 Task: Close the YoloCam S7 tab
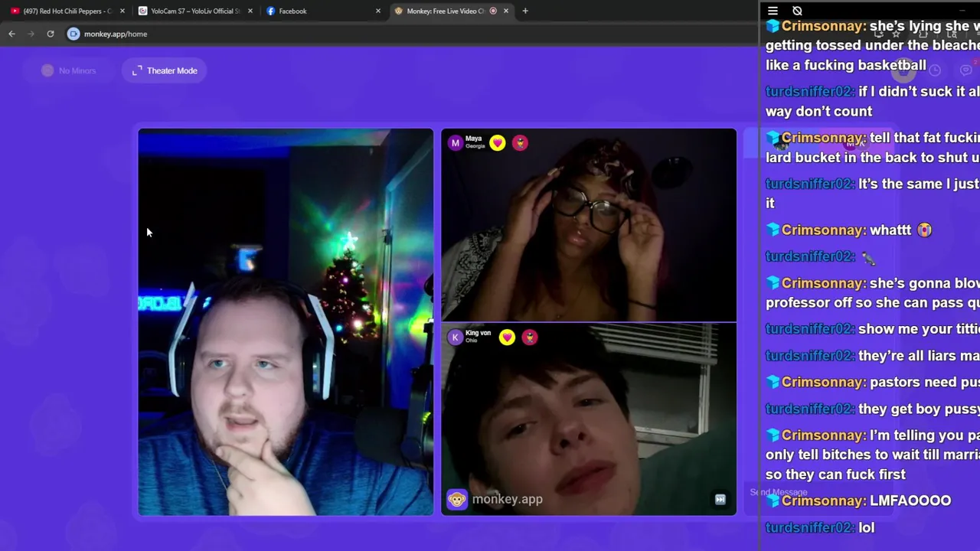pyautogui.click(x=250, y=11)
